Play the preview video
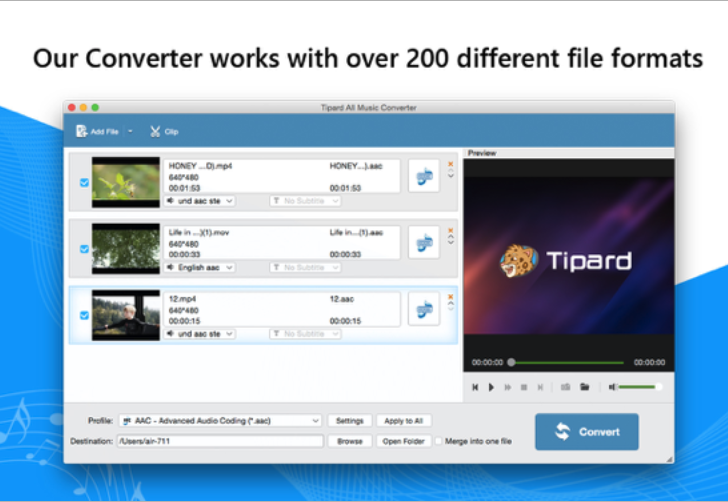 tap(491, 387)
